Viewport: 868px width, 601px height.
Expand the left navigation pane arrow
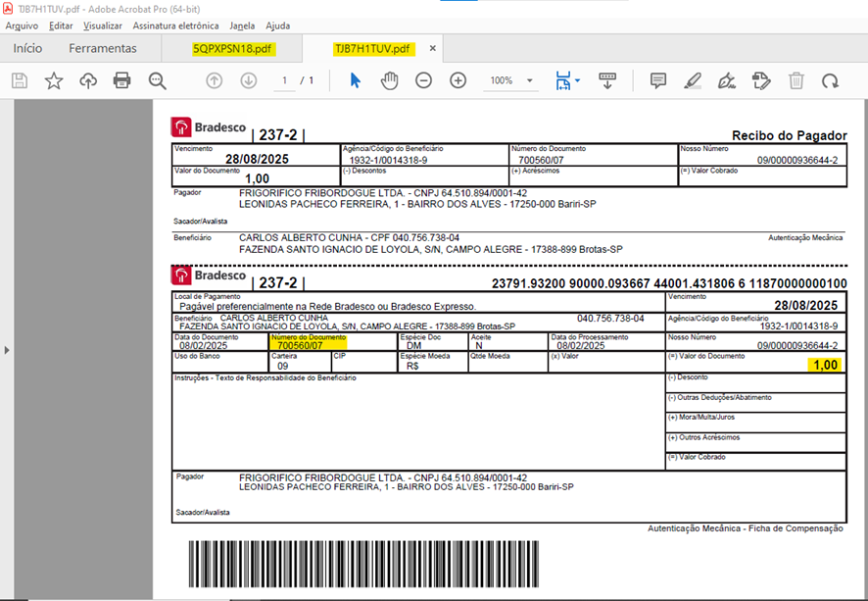[x=7, y=350]
